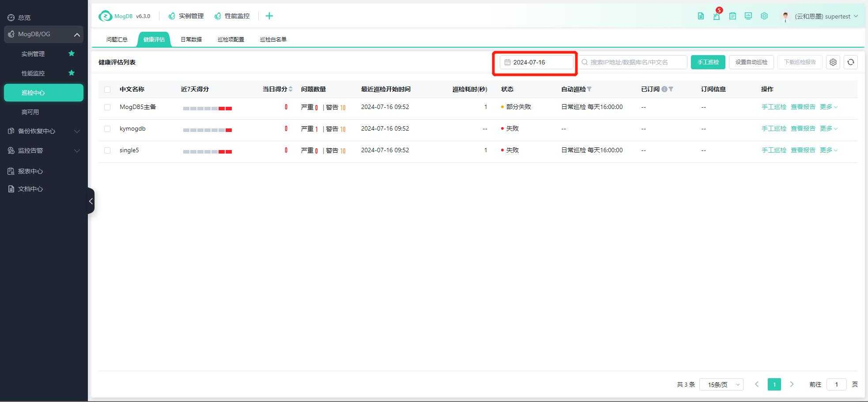Screen dimensions: 868x402
Task: Expand 监控告警 sidebar menu
Action: pyautogui.click(x=77, y=150)
